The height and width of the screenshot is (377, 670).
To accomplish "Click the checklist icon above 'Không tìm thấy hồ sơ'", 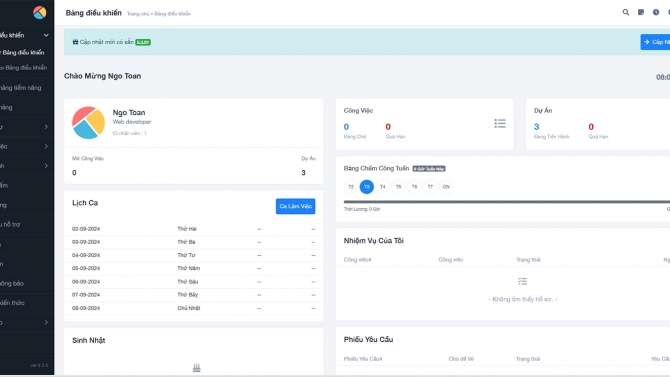I will (523, 281).
